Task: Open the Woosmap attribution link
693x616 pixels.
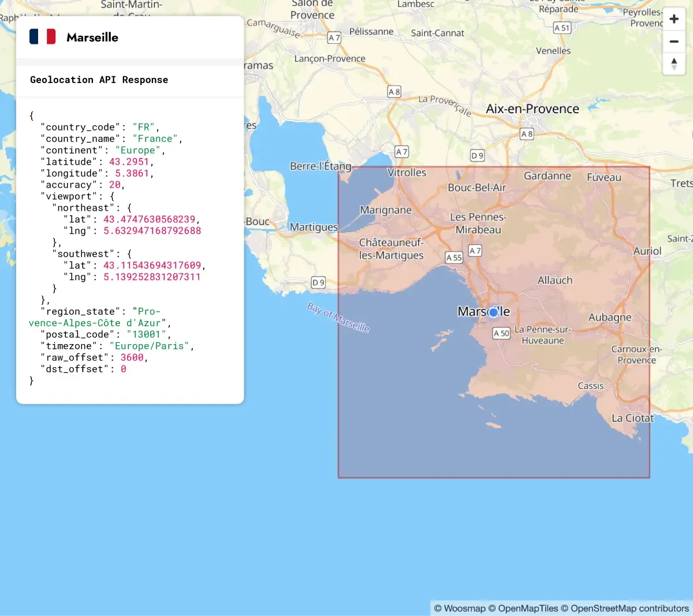Action: [460, 608]
